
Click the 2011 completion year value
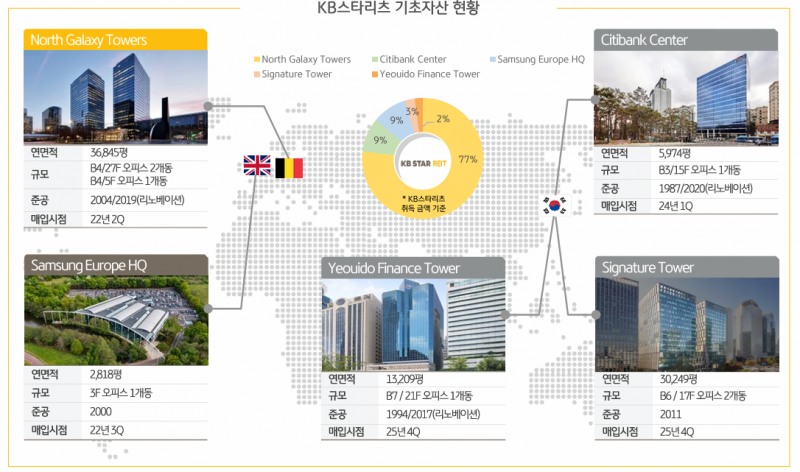coord(670,414)
